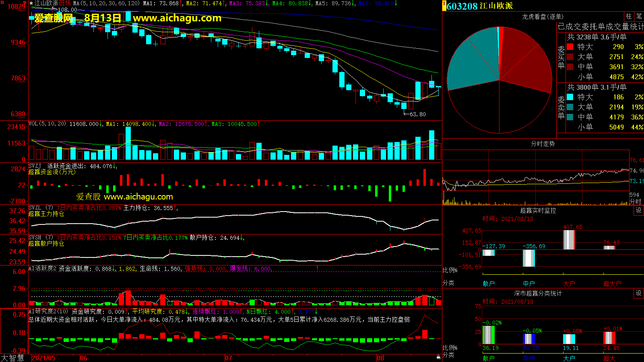
Task: Open 设 settings for 超赢实时监控 panel
Action: [x=638, y=210]
